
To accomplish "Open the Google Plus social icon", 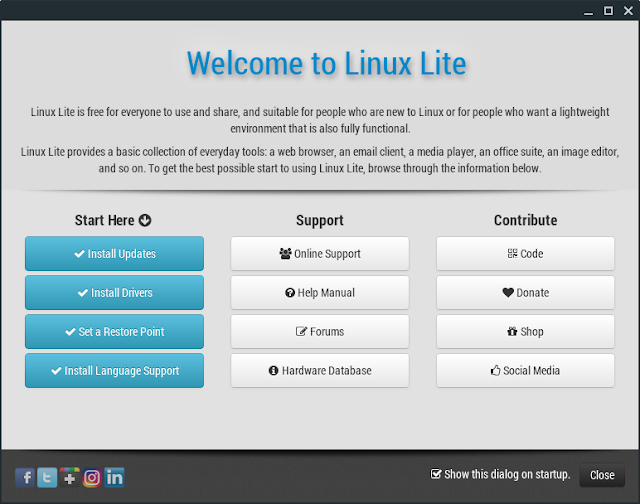I will tap(69, 477).
